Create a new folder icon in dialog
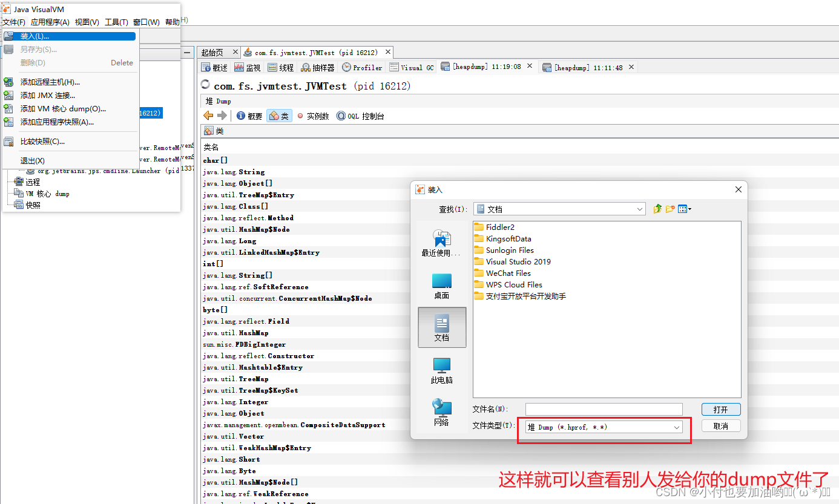This screenshot has height=504, width=839. click(x=670, y=209)
